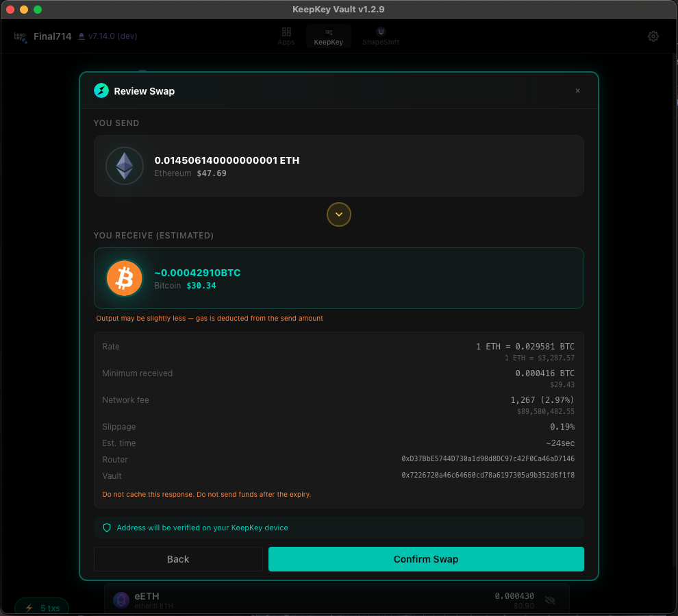Click the Vault address value
678x616 pixels.
click(488, 475)
